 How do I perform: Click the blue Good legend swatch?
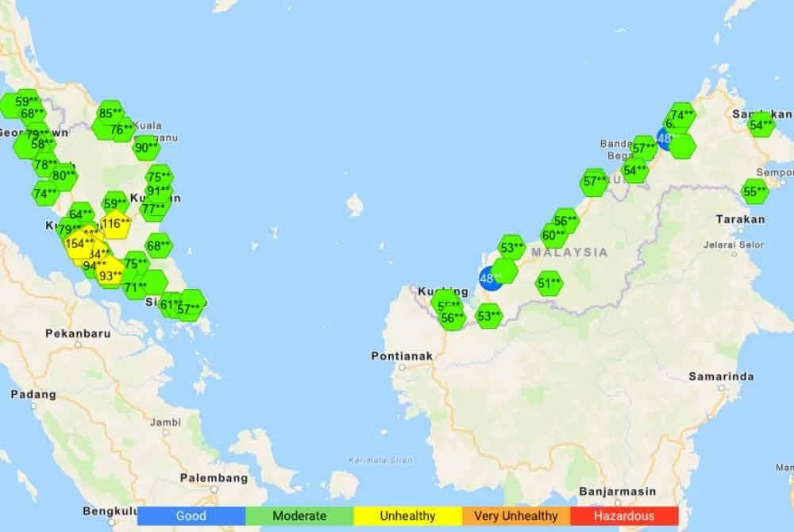[191, 516]
